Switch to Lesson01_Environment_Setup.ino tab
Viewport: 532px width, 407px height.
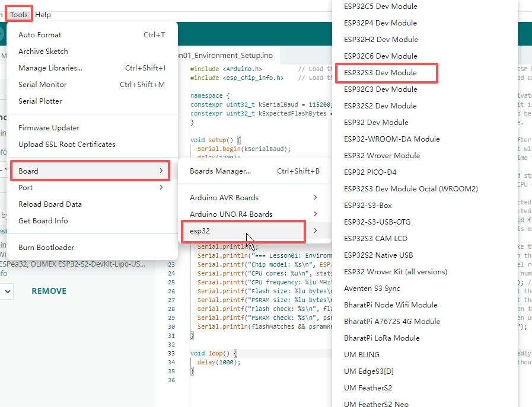[x=225, y=55]
